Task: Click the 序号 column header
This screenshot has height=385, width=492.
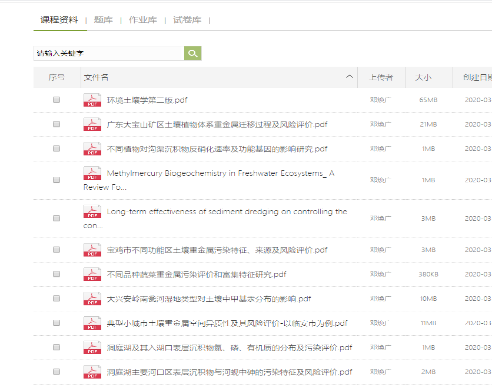Action: (56, 78)
